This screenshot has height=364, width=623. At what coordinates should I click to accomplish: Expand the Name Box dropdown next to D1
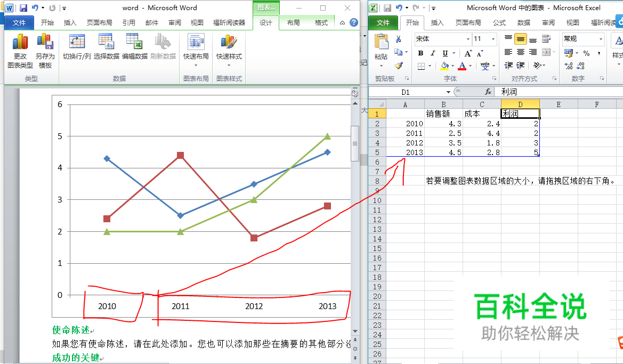pyautogui.click(x=448, y=92)
